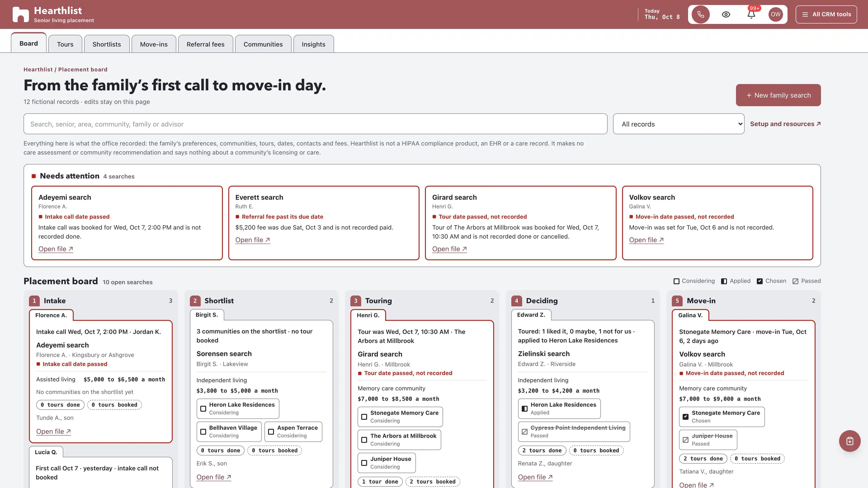This screenshot has height=488, width=868.
Task: Focus the search senior or community field
Action: point(315,124)
